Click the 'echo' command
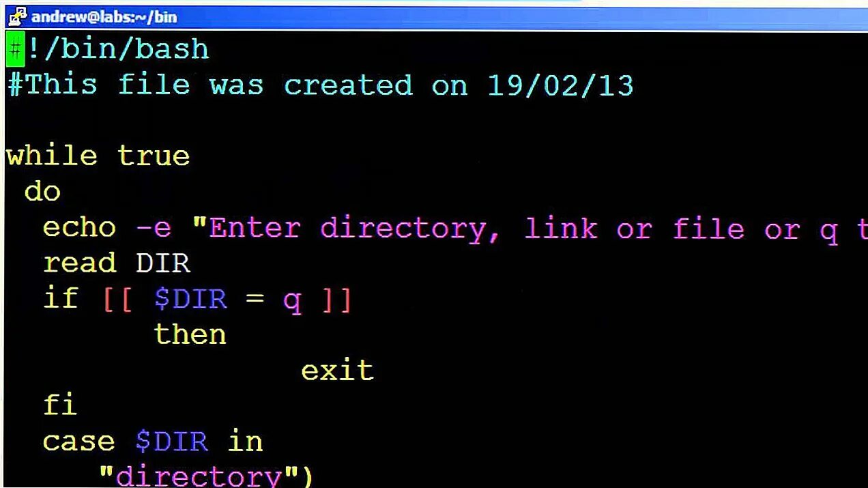The height and width of the screenshot is (488, 868). [79, 227]
